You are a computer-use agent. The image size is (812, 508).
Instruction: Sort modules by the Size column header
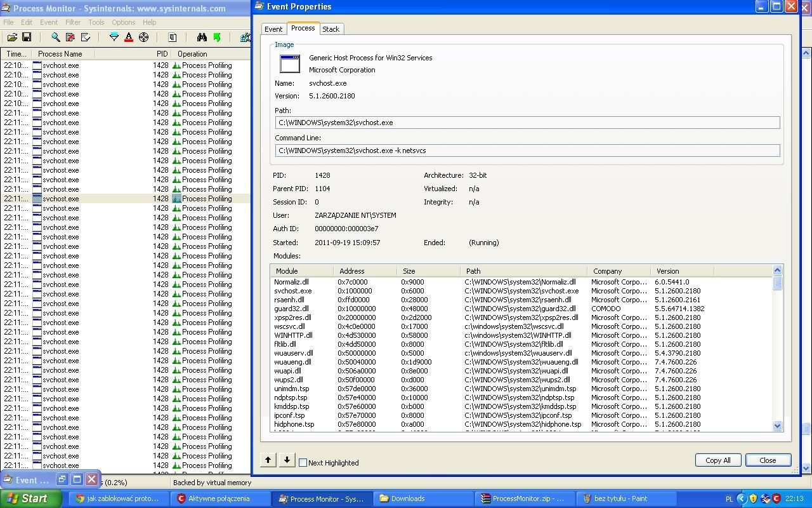(x=429, y=271)
